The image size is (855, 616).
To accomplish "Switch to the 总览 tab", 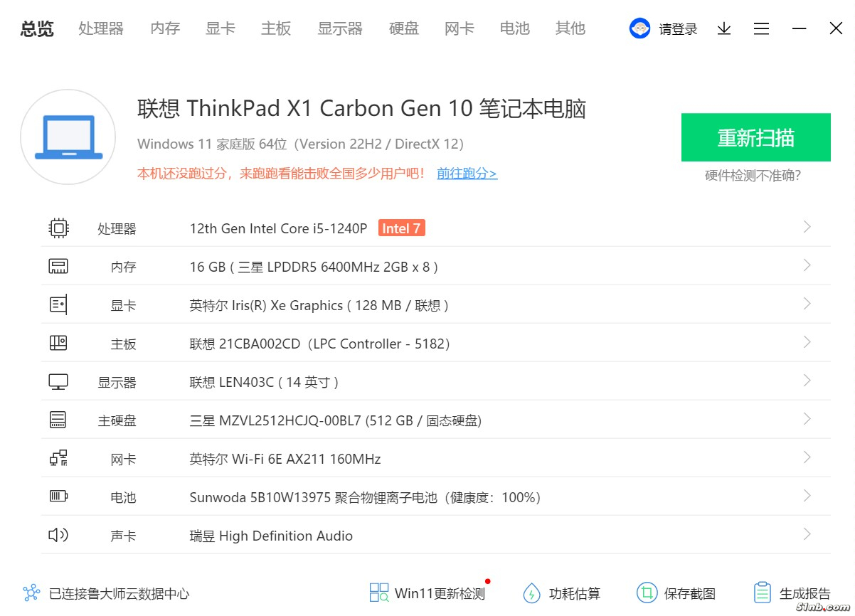I will point(37,28).
